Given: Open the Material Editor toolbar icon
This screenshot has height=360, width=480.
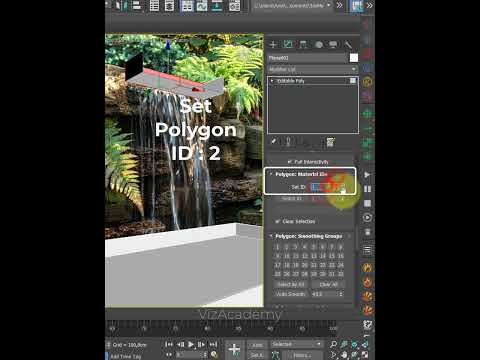Looking at the screenshot, I should (234, 6).
